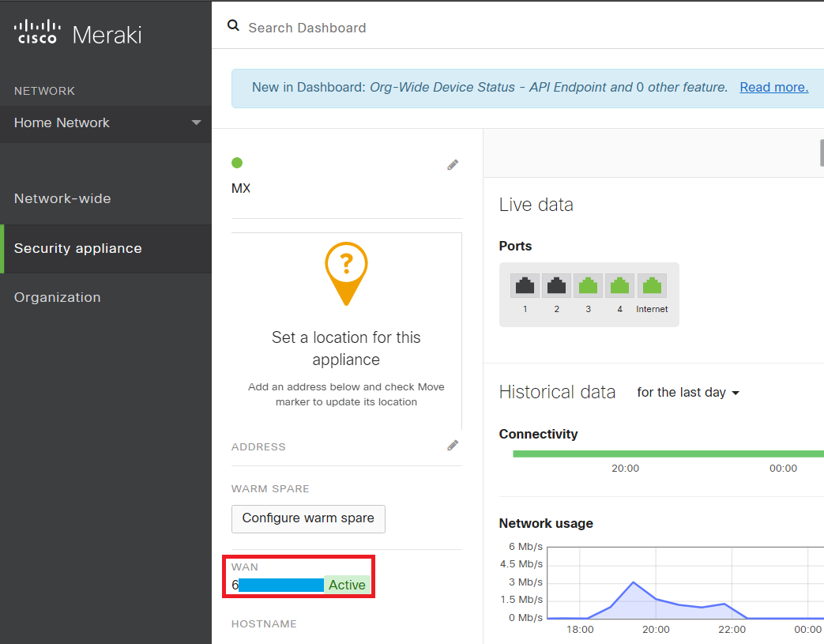
Task: Expand the 'for the last day' dropdown
Action: pos(687,393)
